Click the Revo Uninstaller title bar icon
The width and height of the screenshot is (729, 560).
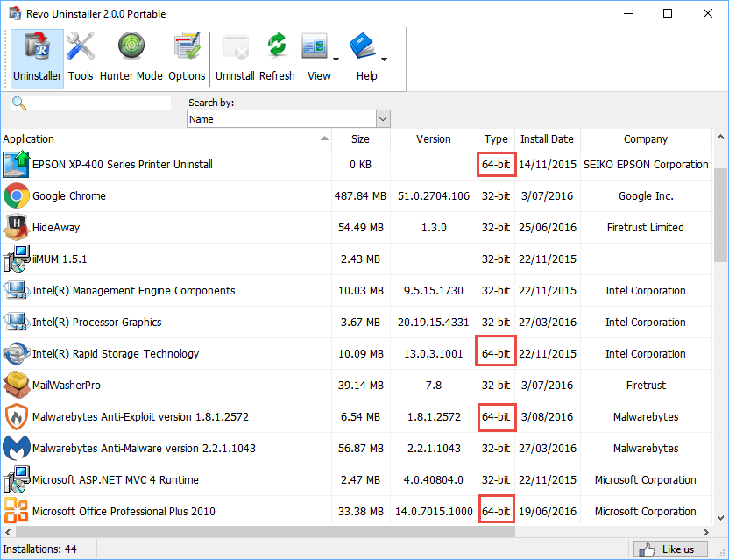[x=15, y=13]
